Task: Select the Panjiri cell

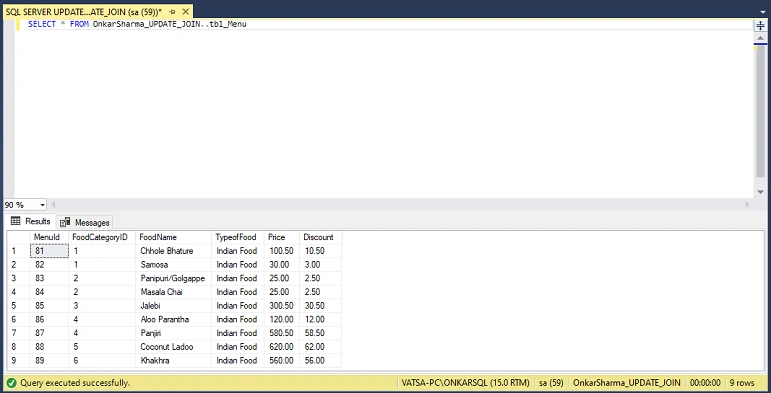Action: point(174,333)
